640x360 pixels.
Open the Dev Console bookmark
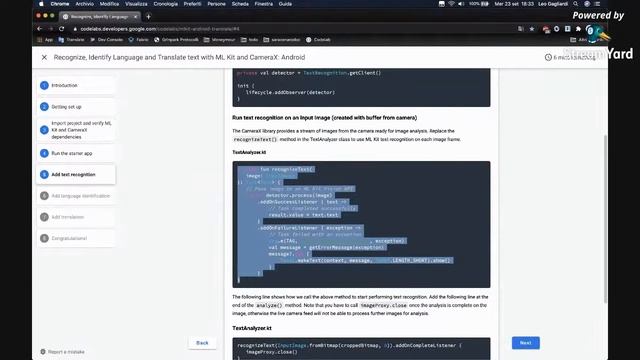pyautogui.click(x=107, y=40)
